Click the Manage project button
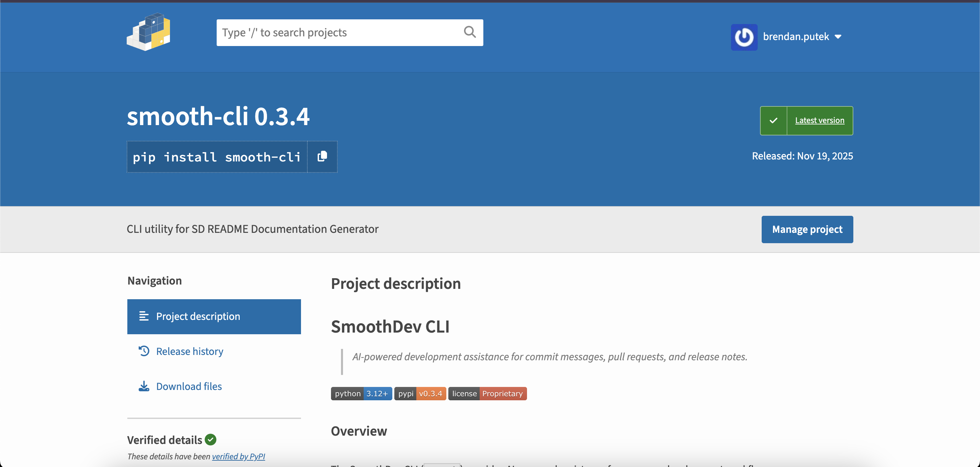Viewport: 980px width, 467px height. click(x=807, y=229)
